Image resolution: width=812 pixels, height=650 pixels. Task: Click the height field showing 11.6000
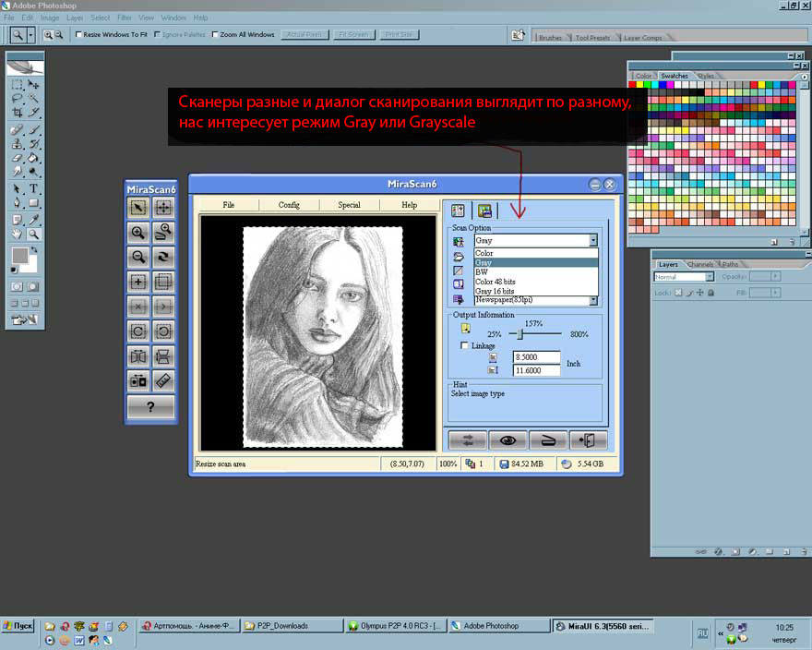(x=536, y=370)
